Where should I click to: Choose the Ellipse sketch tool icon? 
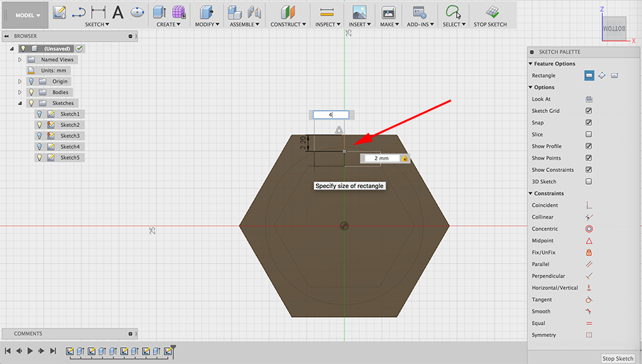tap(137, 12)
